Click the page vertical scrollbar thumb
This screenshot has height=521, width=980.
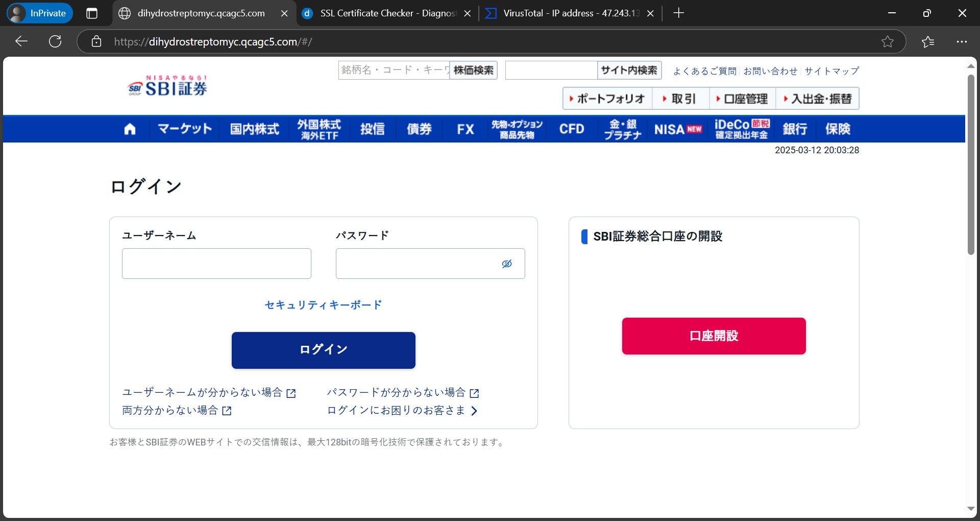971,164
